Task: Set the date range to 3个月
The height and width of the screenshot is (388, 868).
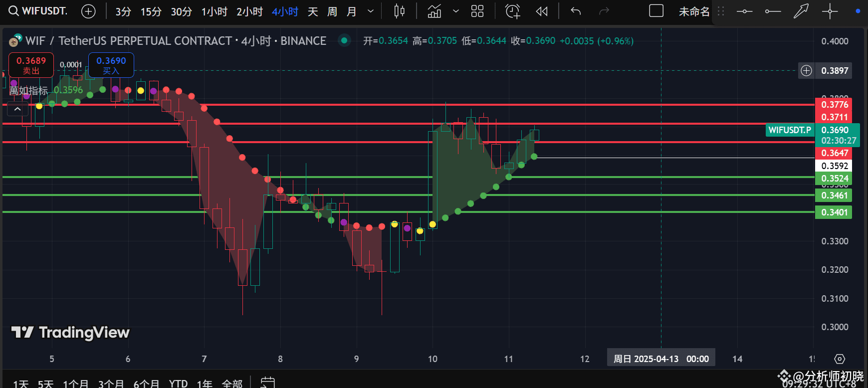Action: [x=111, y=384]
